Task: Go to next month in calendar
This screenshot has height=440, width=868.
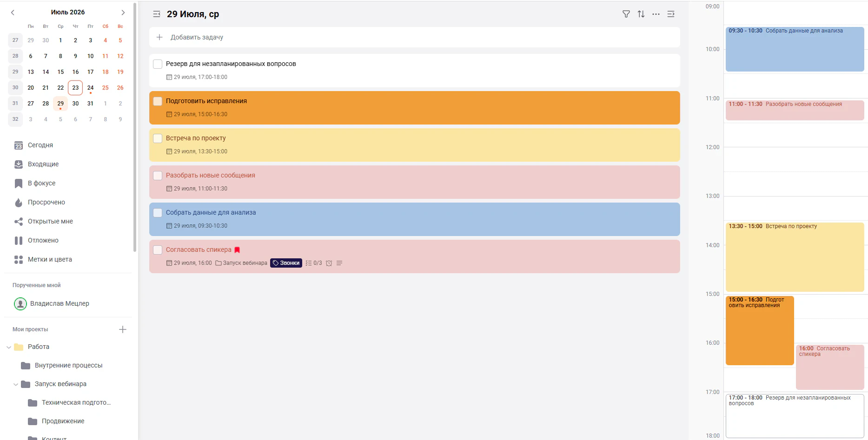Action: tap(123, 13)
